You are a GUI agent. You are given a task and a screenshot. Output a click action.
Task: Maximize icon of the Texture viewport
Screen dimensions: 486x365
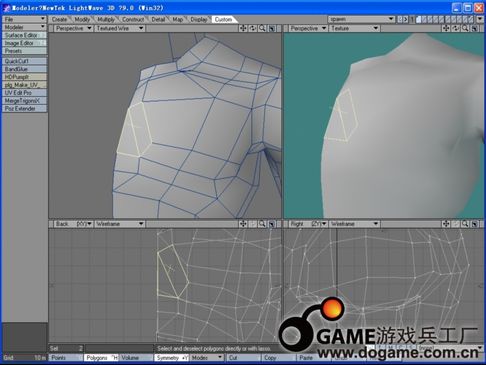coord(475,28)
